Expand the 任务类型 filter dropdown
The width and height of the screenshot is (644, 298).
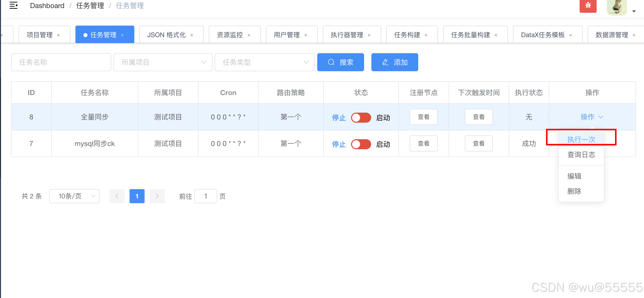click(x=265, y=62)
